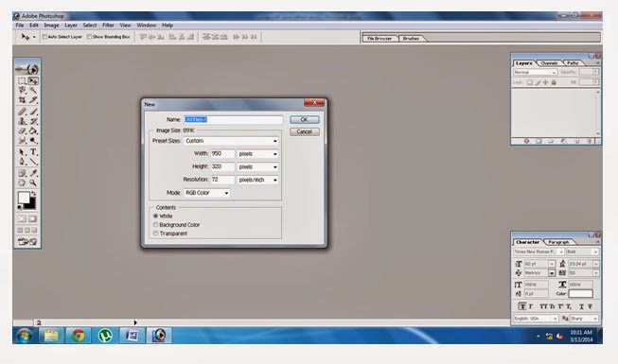
Task: Select the Zoom magnifier tool
Action: [33, 182]
